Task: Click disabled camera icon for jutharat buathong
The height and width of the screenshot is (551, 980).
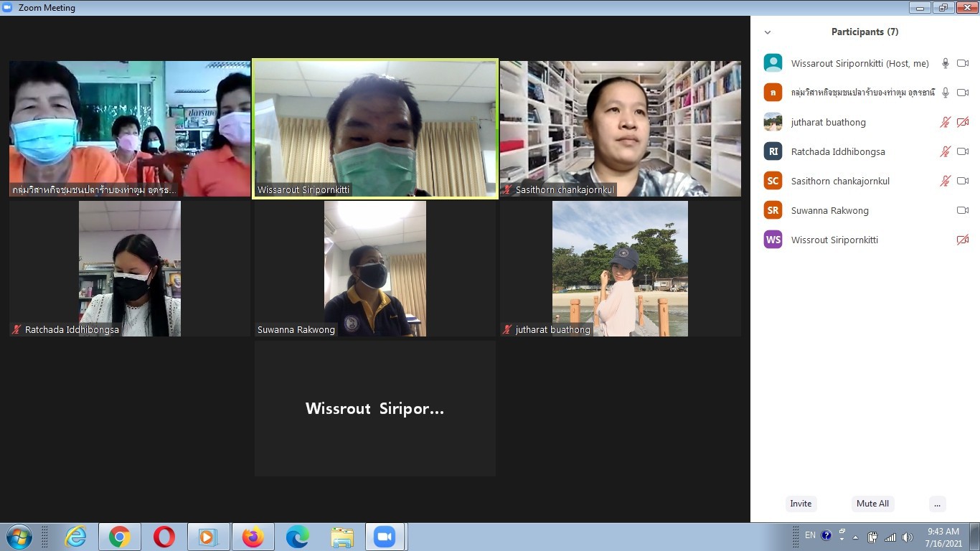Action: [963, 122]
